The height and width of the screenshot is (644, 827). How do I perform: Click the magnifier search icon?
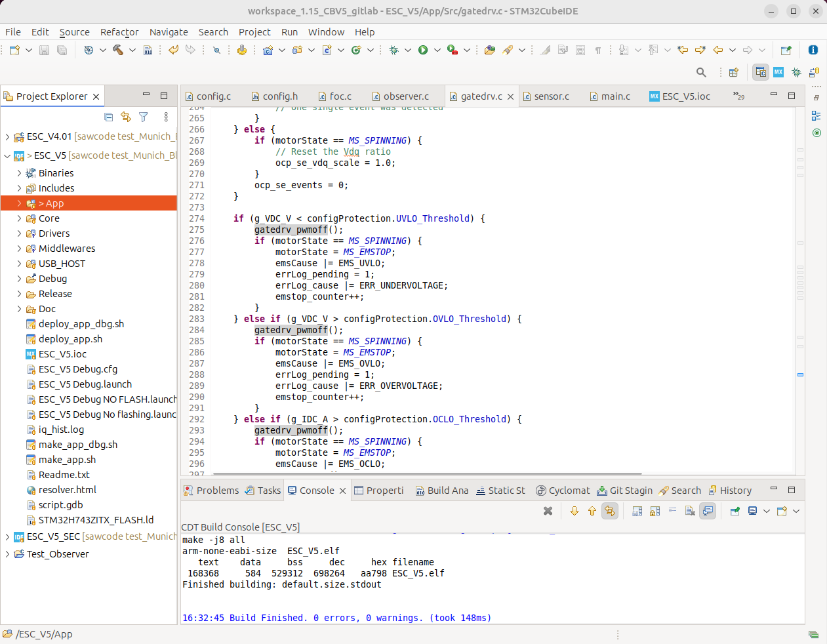[x=701, y=72]
